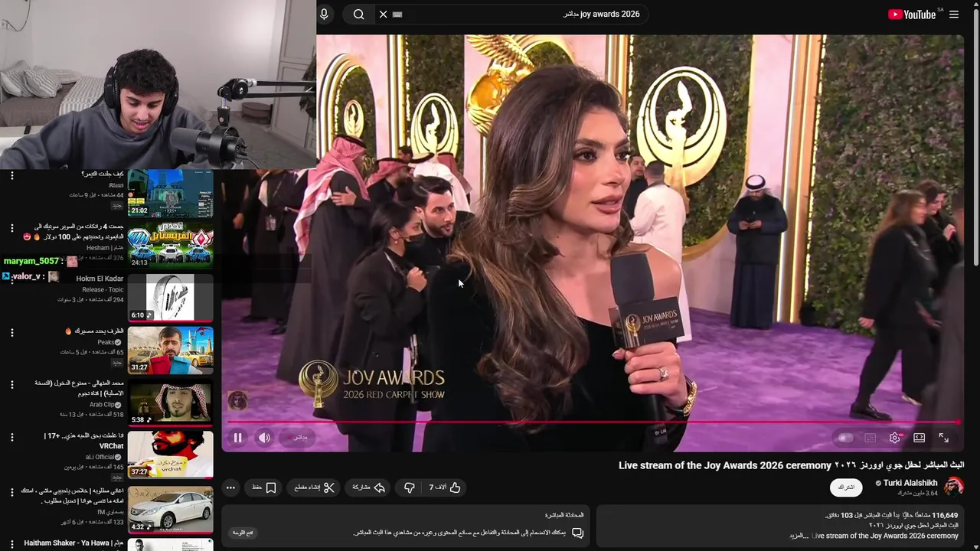This screenshot has height=551, width=980.
Task: Open options menu for Haitham Shaker video
Action: 11,544
